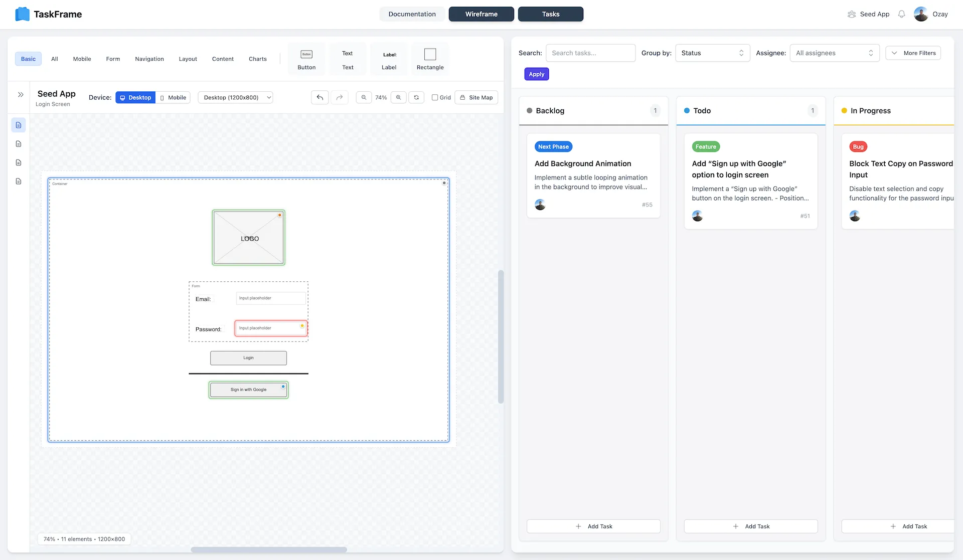Switch device to Desktop
Viewport: 963px width, 560px height.
(x=135, y=97)
